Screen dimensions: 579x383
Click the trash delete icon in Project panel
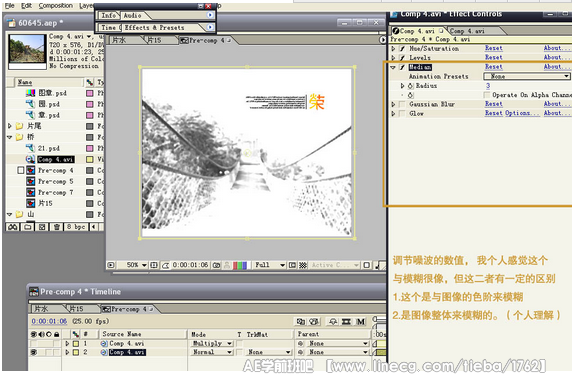coord(56,227)
